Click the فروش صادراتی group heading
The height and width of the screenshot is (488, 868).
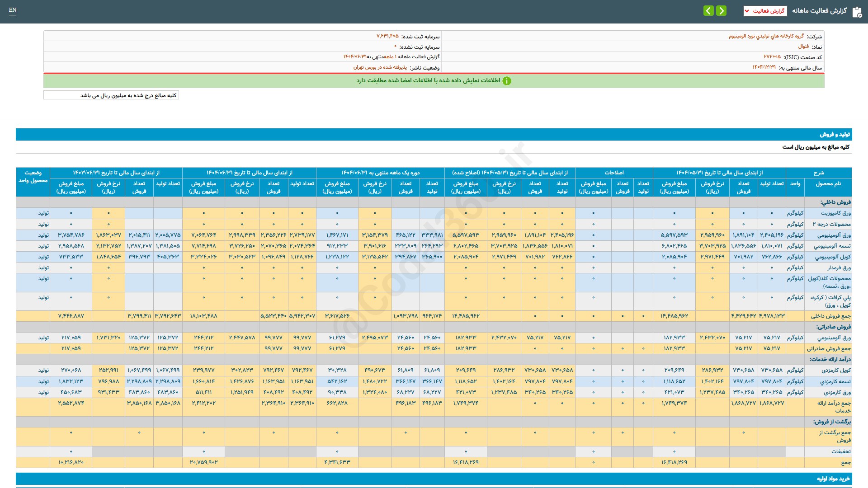[833, 327]
